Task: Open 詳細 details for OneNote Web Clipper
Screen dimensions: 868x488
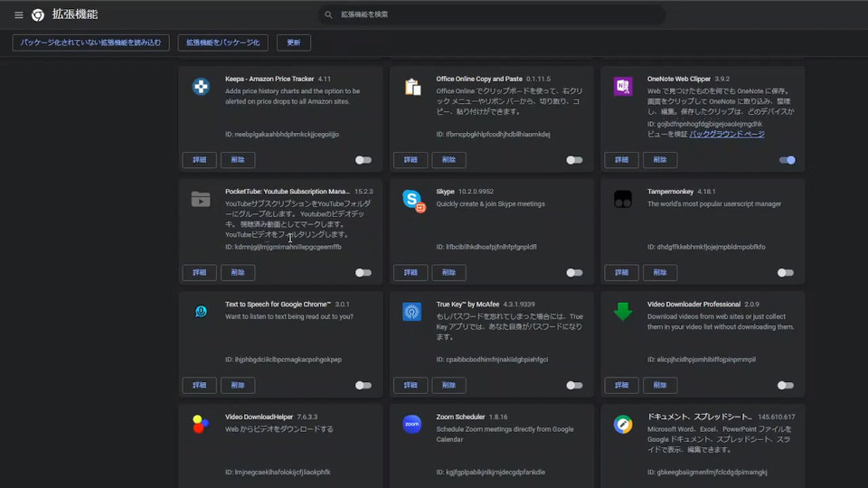Action: (621, 160)
